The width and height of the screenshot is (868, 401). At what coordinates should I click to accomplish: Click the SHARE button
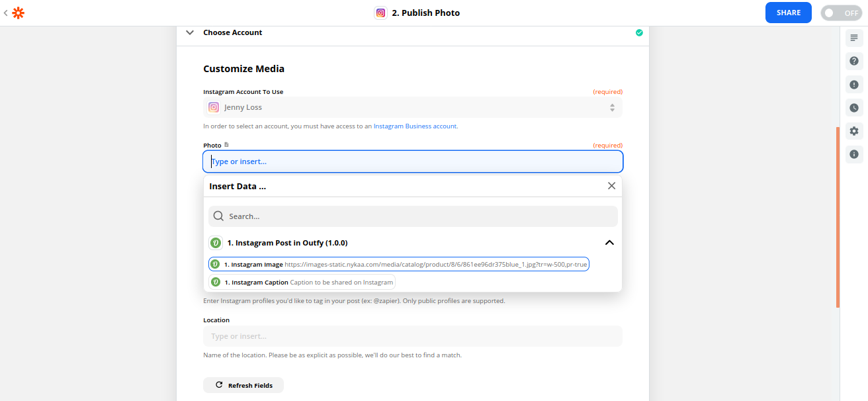tap(789, 13)
